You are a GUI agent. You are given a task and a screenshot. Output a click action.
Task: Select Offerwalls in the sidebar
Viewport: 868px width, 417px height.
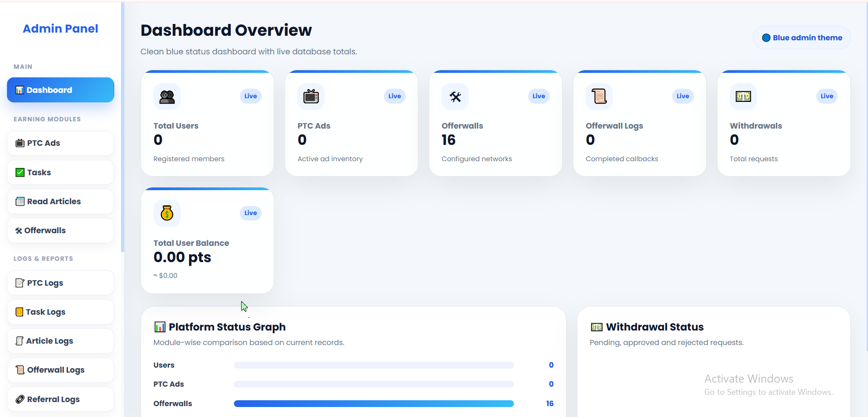click(x=60, y=230)
